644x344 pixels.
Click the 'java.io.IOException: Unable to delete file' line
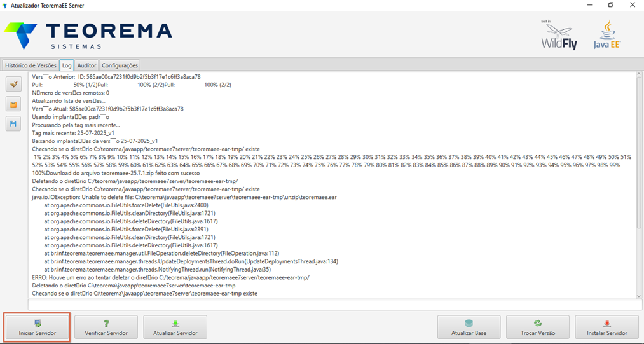[184, 197]
